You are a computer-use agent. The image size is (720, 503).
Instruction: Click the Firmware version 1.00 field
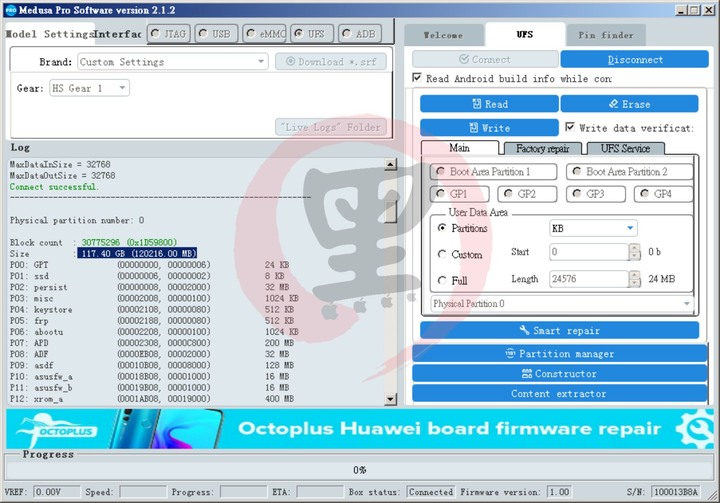560,492
